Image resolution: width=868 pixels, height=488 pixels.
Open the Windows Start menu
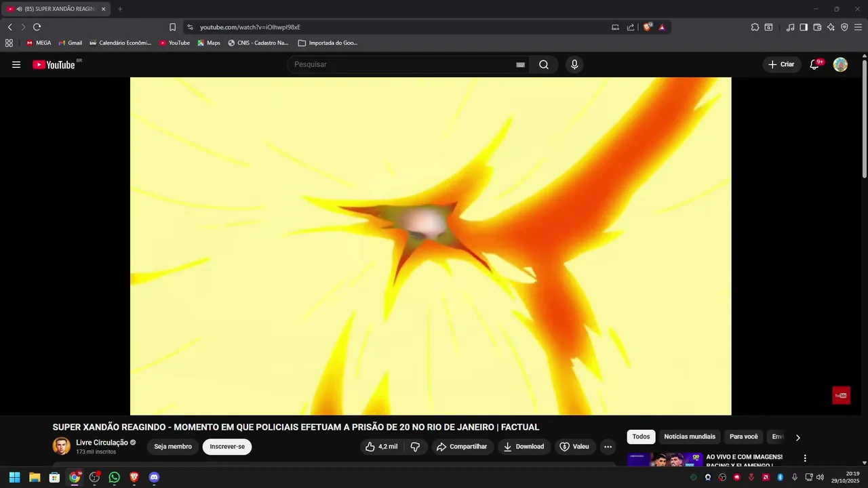click(x=14, y=477)
